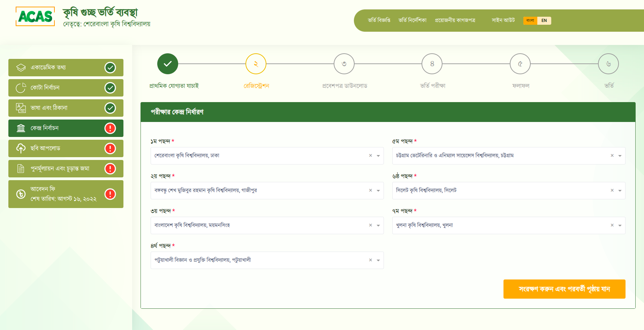Click the red alert icon on কেন্দ্র নির্বাচন
This screenshot has width=644, height=330.
pyautogui.click(x=110, y=128)
